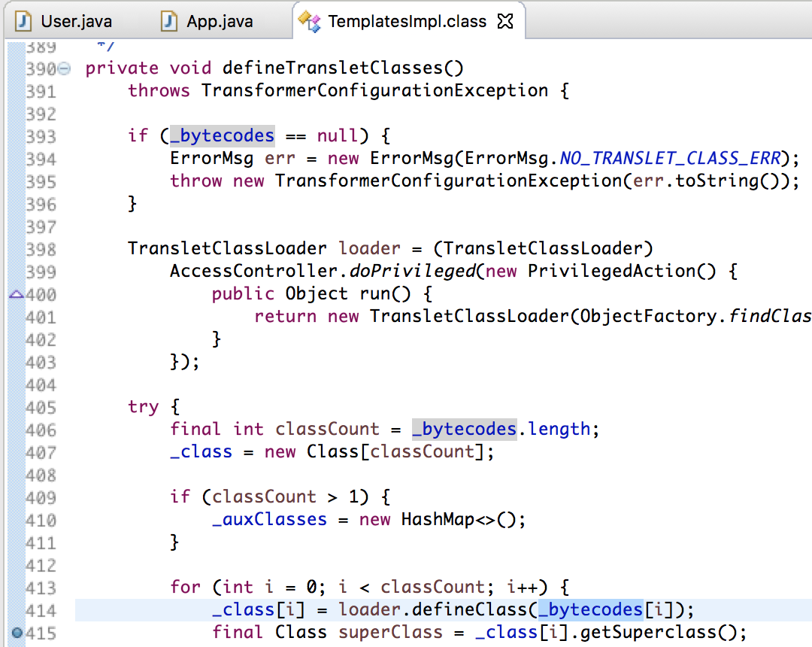Click _auxClasses field on line 410
The image size is (812, 647).
pos(269,520)
